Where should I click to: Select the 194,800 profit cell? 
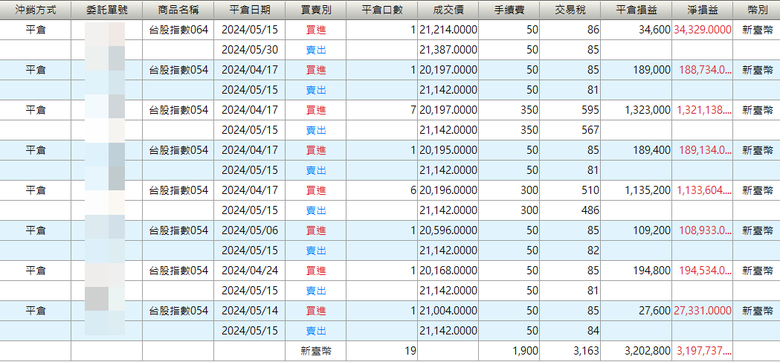click(636, 271)
